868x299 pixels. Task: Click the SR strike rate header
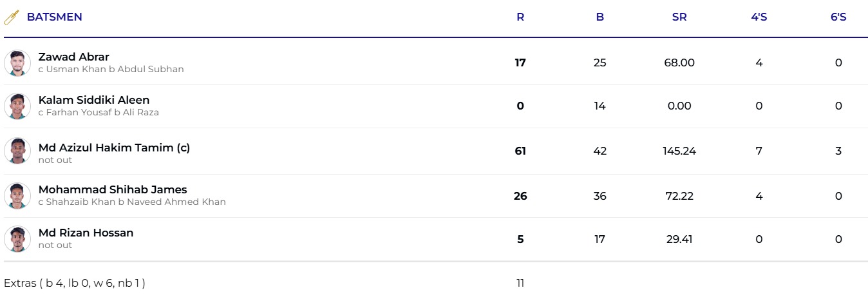(679, 17)
